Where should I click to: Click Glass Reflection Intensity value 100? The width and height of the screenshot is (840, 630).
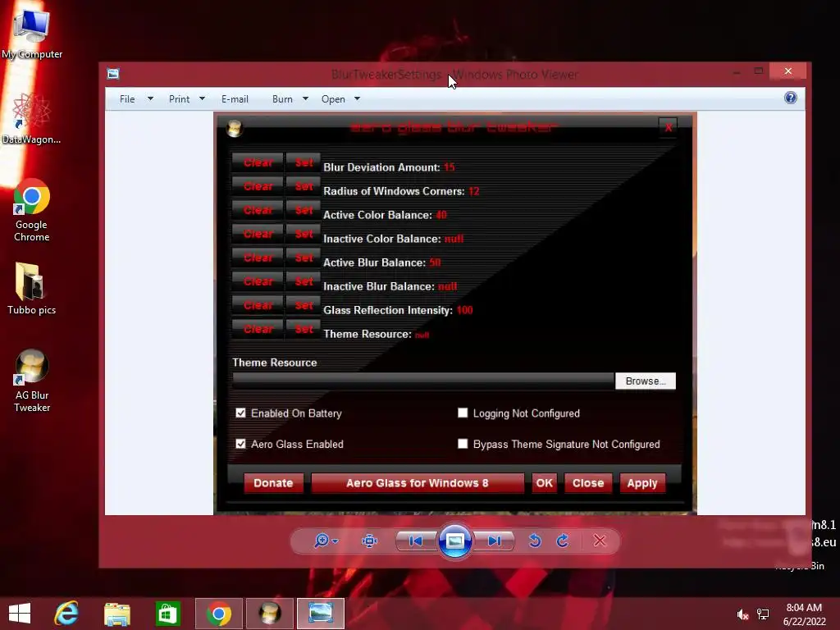click(x=464, y=309)
